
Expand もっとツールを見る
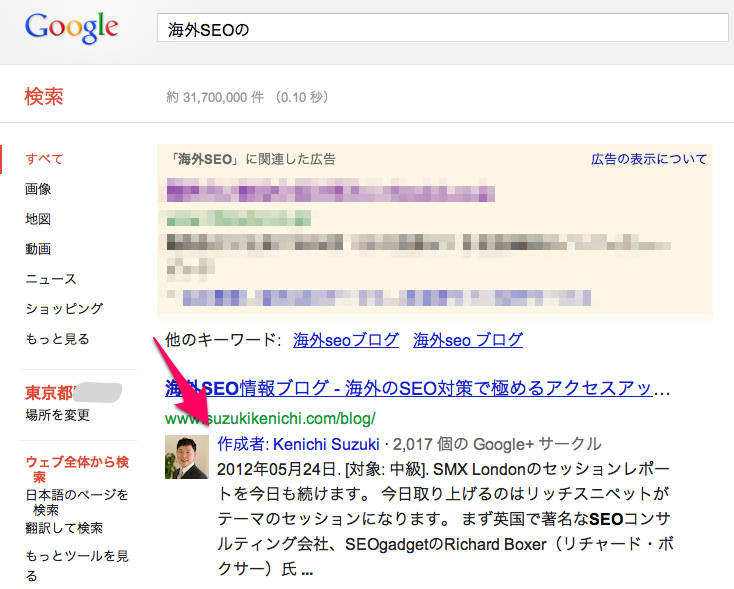(x=77, y=565)
